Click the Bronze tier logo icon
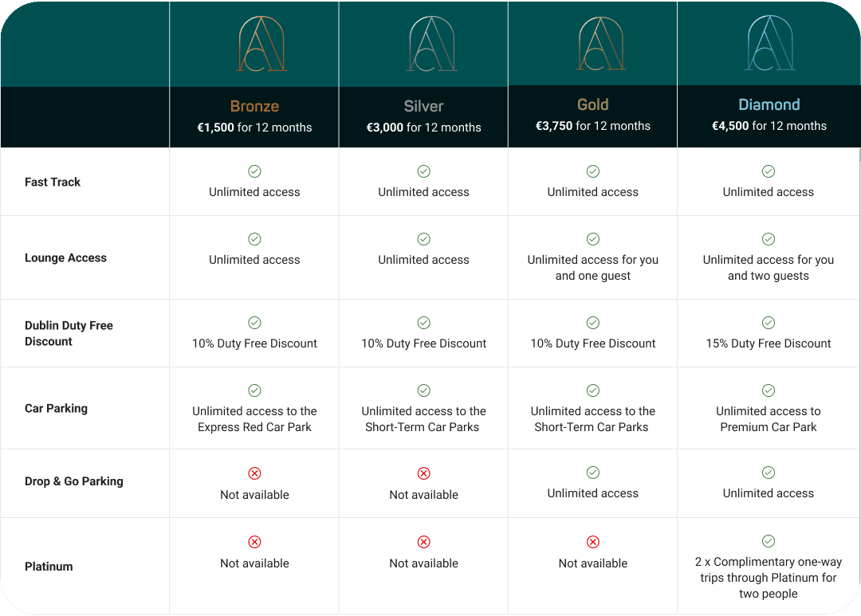 click(x=261, y=44)
